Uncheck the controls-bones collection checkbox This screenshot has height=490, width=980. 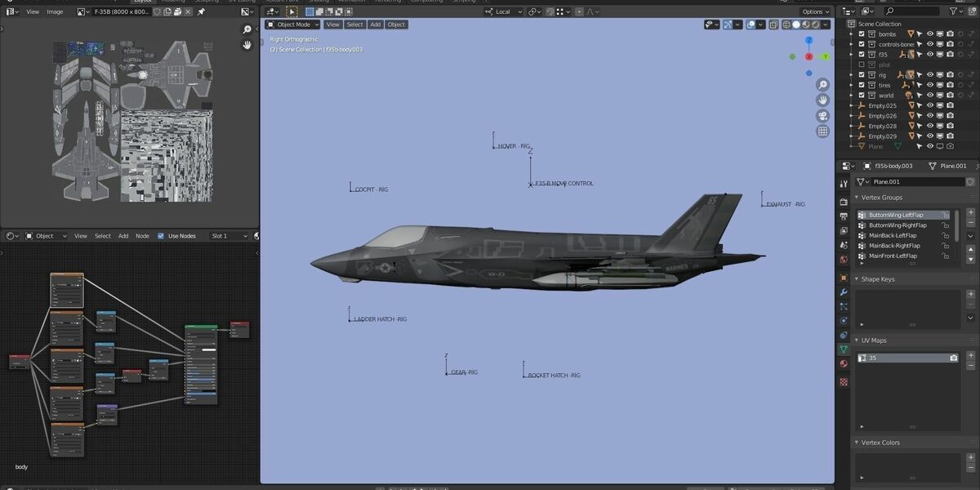[861, 44]
